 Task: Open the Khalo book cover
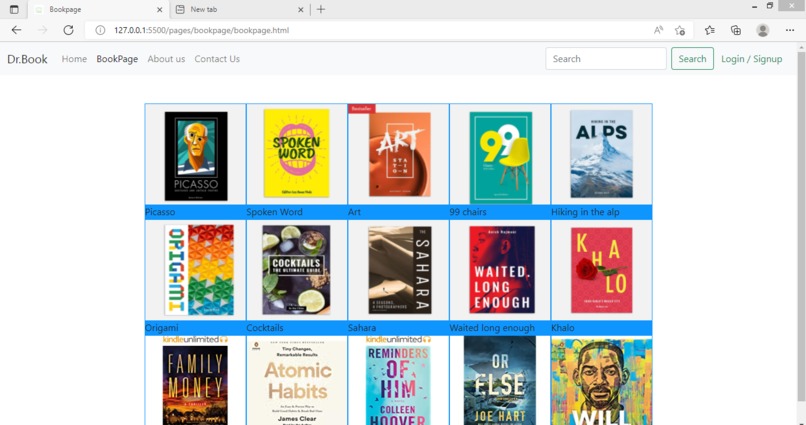pyautogui.click(x=601, y=270)
